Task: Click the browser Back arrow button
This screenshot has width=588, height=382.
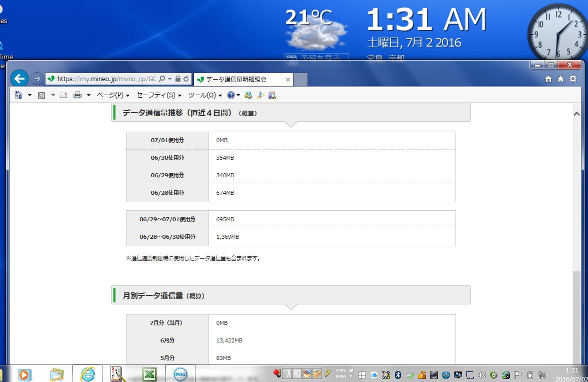Action: click(19, 79)
